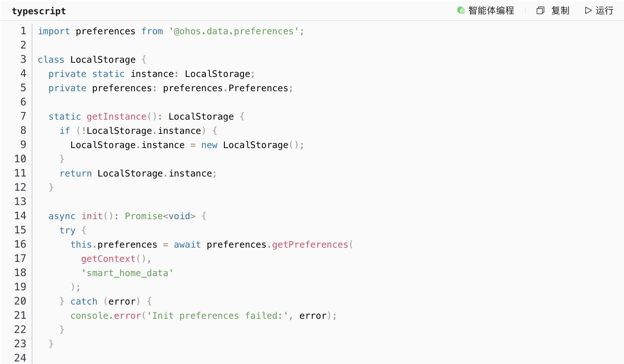Click the catch keyword on line 20
624x364 pixels.
point(84,302)
